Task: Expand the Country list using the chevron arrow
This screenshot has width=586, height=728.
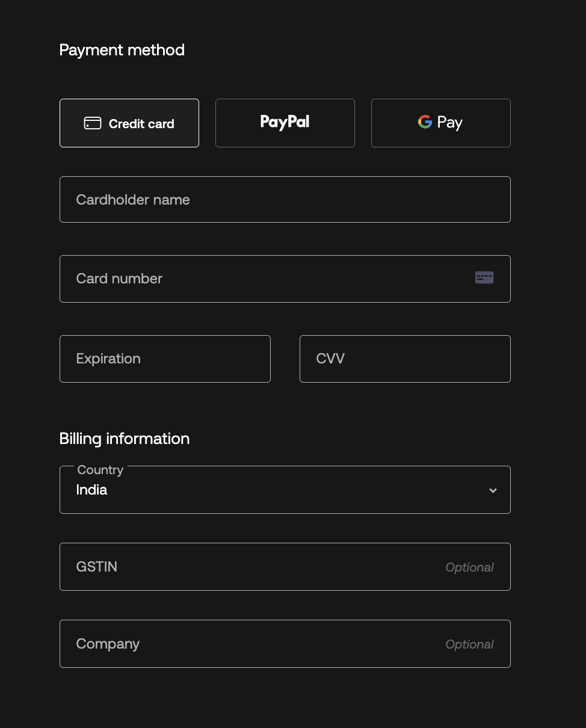Action: (493, 490)
